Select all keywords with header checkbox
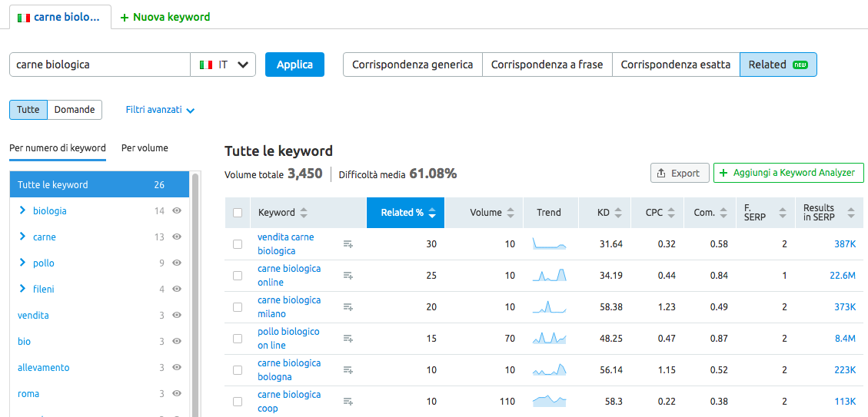This screenshot has height=417, width=868. pos(238,213)
